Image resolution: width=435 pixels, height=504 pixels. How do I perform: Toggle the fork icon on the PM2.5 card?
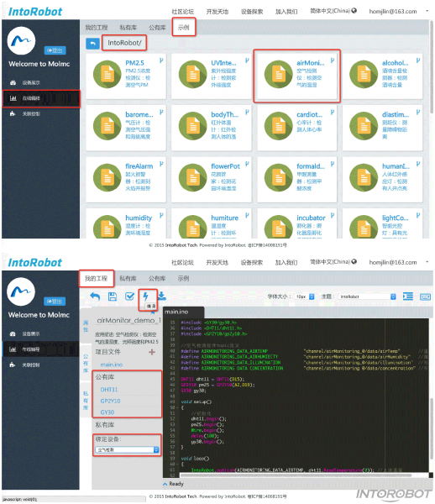[x=161, y=60]
